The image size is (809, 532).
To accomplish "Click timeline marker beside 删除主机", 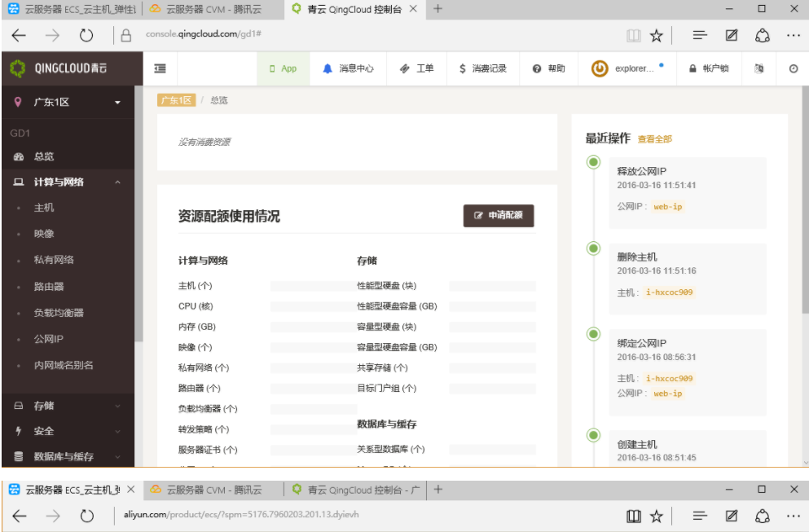I will click(593, 248).
